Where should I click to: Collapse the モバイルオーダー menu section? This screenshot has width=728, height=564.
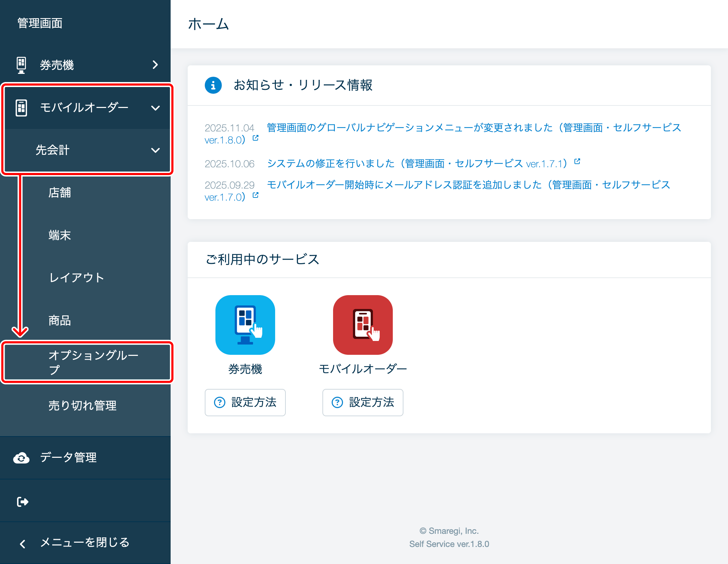coord(155,107)
